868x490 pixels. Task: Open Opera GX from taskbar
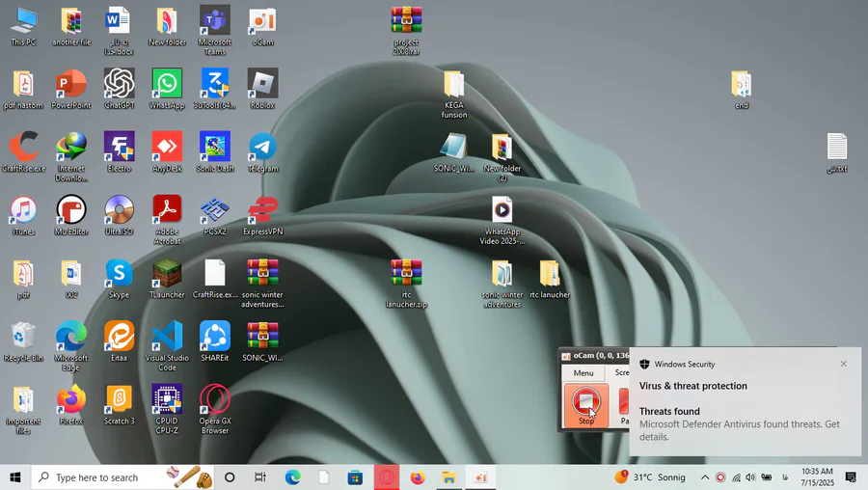(x=387, y=477)
